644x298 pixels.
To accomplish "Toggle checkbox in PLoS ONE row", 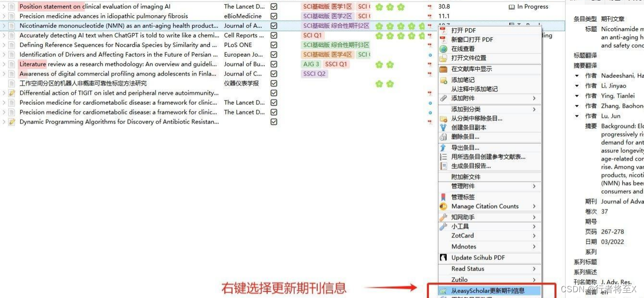I will click(274, 45).
